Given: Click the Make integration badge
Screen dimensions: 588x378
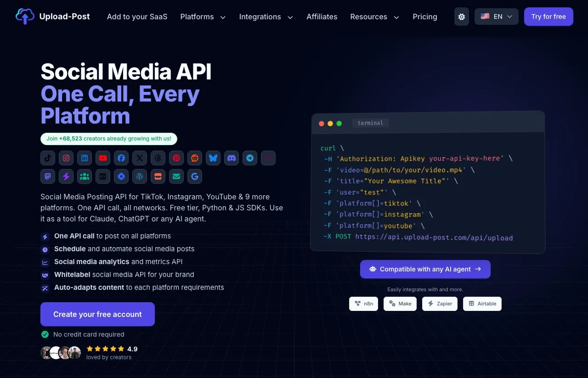Looking at the screenshot, I should [400, 304].
